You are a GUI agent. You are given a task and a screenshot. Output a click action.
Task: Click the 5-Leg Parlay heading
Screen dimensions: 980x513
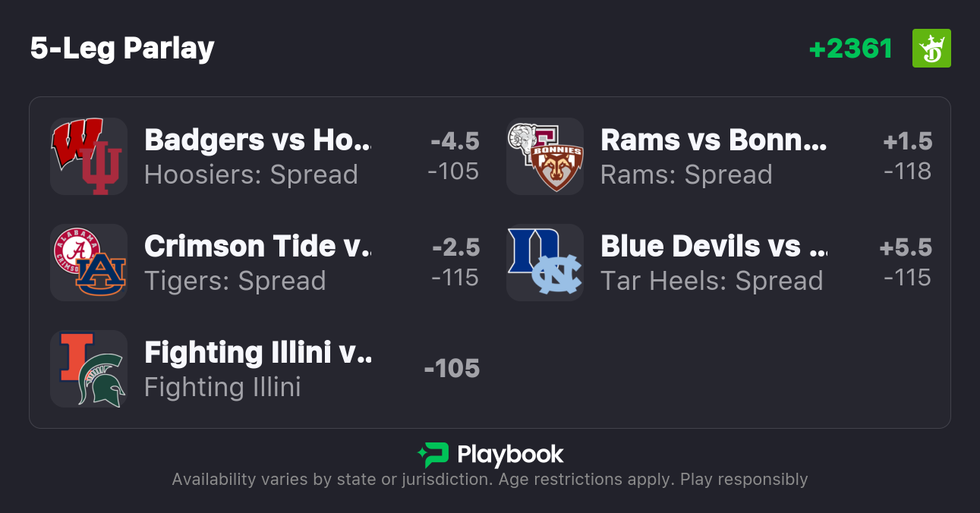[x=122, y=49]
